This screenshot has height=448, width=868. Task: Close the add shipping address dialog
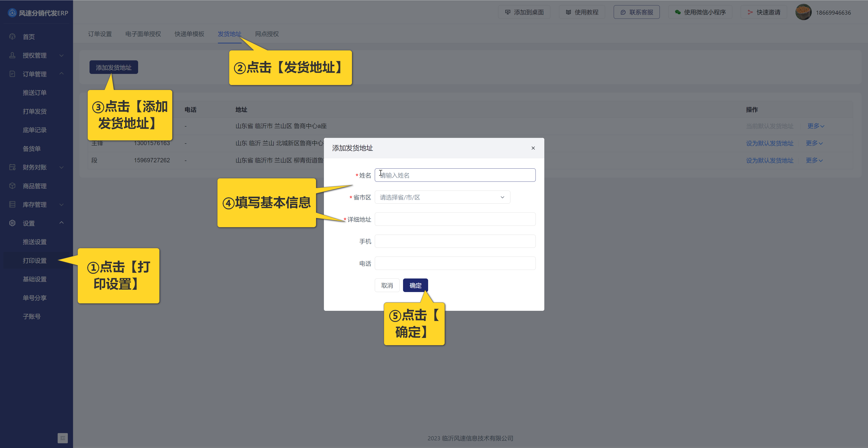(x=533, y=148)
